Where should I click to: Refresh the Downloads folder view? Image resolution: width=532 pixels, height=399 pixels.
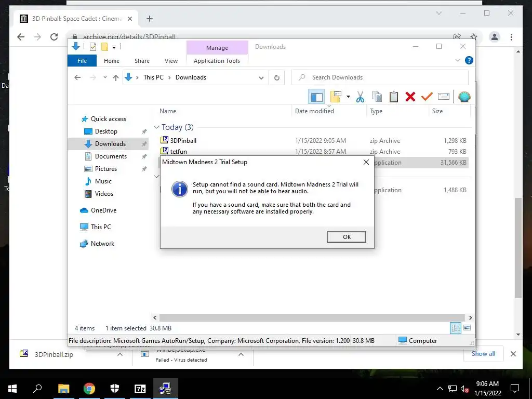(x=277, y=78)
